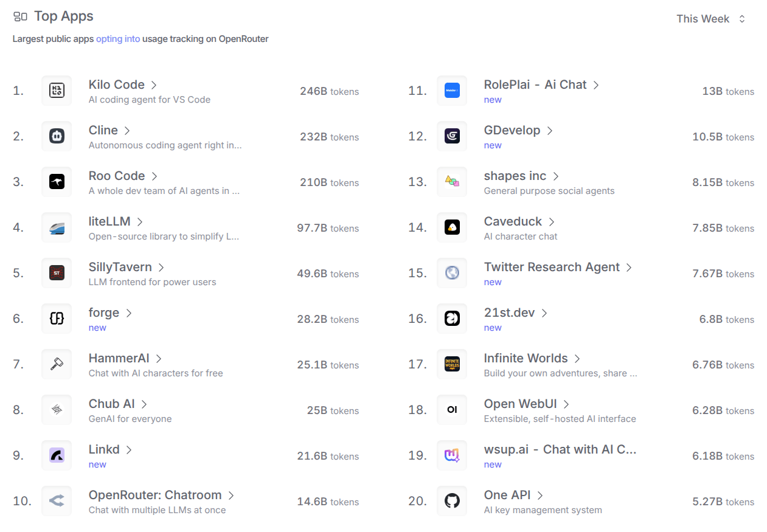This screenshot has width=767, height=532.
Task: Open the Caveduck app link
Action: tap(519, 221)
